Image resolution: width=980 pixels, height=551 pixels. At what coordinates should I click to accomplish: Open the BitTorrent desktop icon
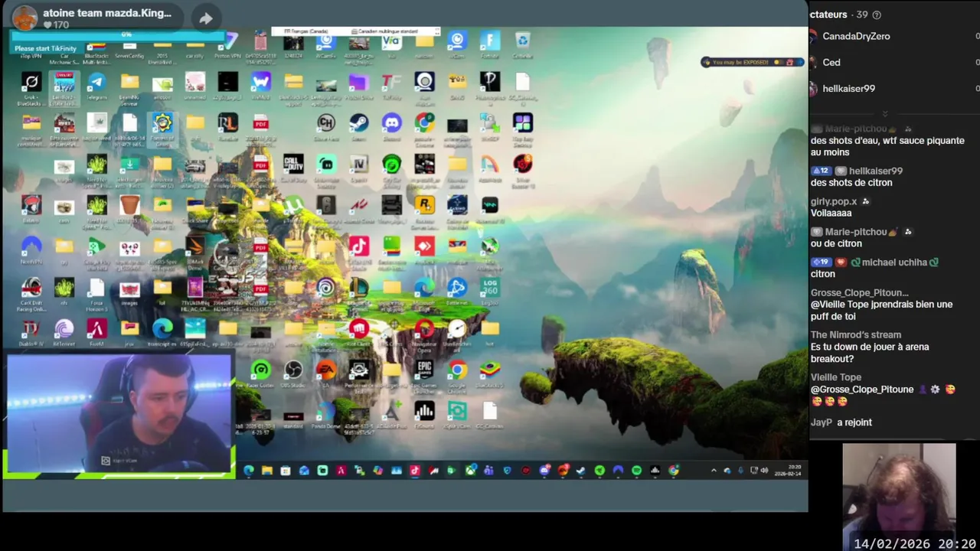(x=64, y=328)
